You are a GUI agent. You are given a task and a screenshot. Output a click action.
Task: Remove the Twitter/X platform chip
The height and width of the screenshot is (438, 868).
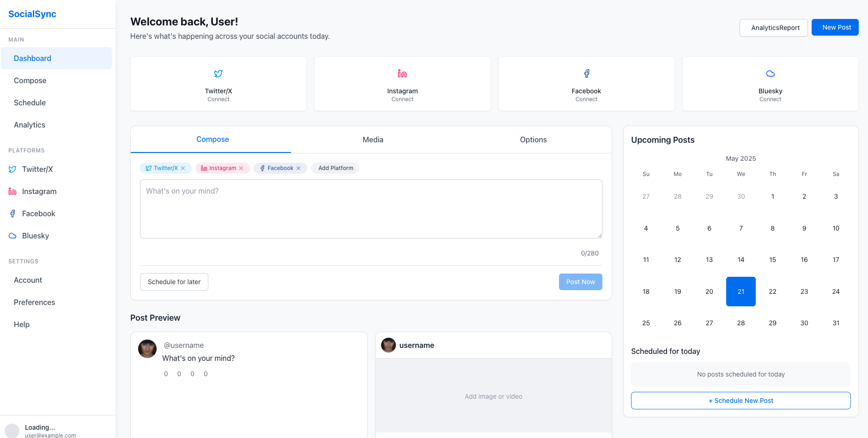[x=183, y=168]
